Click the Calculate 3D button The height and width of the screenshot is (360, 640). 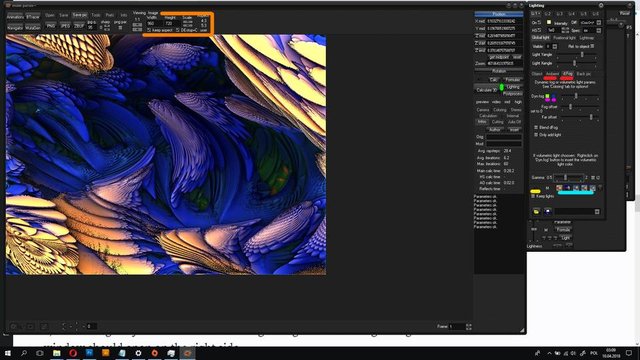pos(487,90)
